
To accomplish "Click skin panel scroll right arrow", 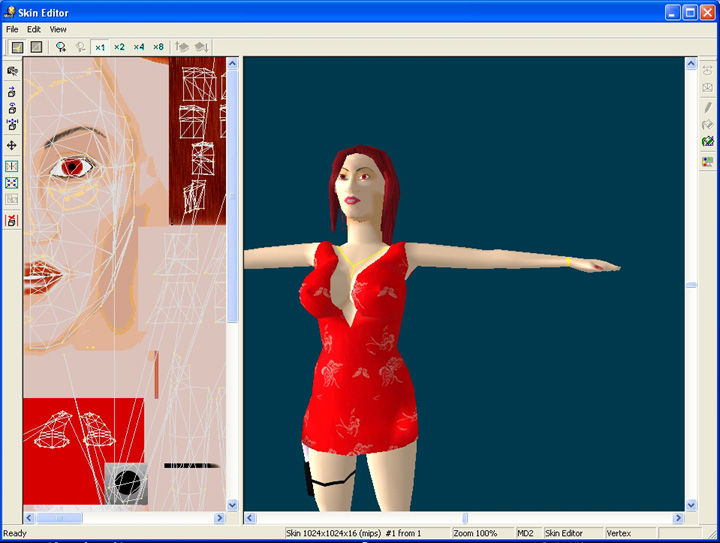I will pos(219,518).
